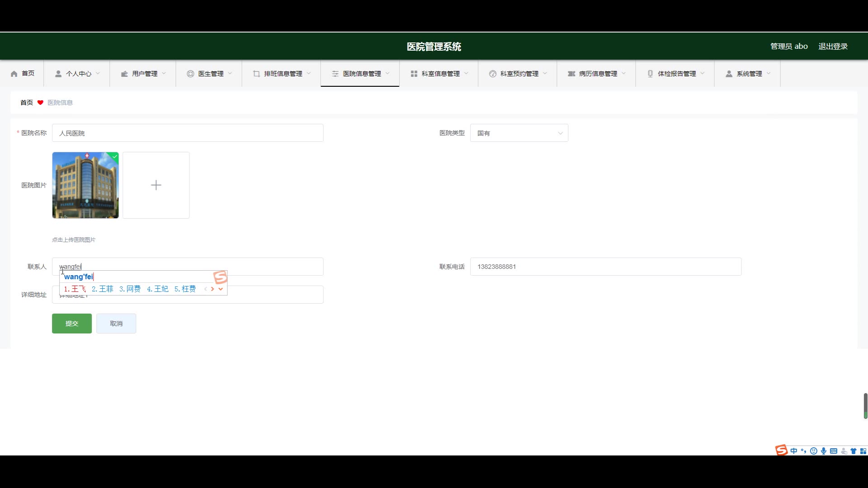868x488 pixels.
Task: Click 退出登录 link
Action: tap(833, 47)
